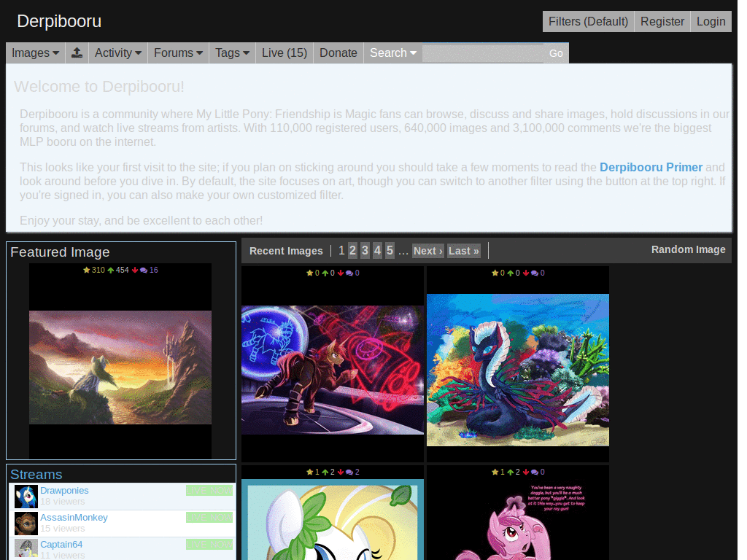Downvote the featured image with red arrow
The image size is (747, 560).
coord(135,270)
